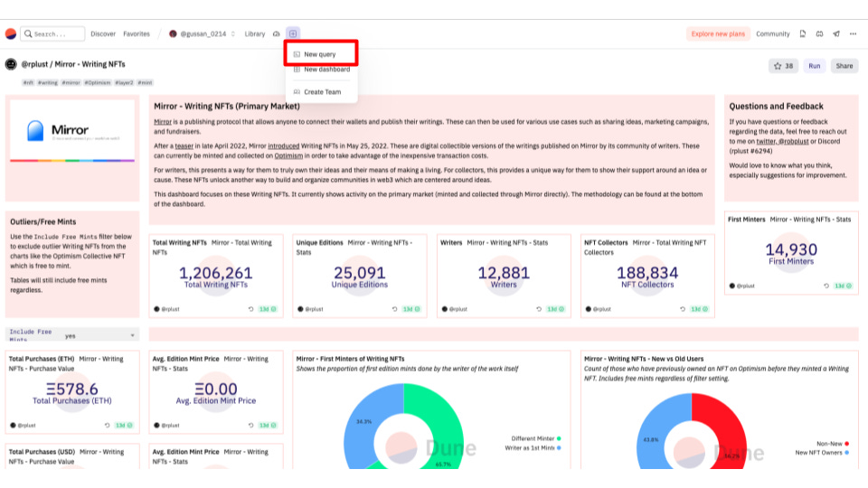The image size is (868, 488).
Task: Click the Share button
Action: (844, 66)
